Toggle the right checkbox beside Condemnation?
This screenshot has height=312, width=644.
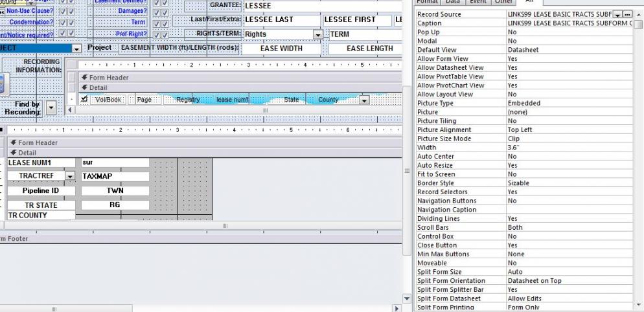click(x=71, y=23)
